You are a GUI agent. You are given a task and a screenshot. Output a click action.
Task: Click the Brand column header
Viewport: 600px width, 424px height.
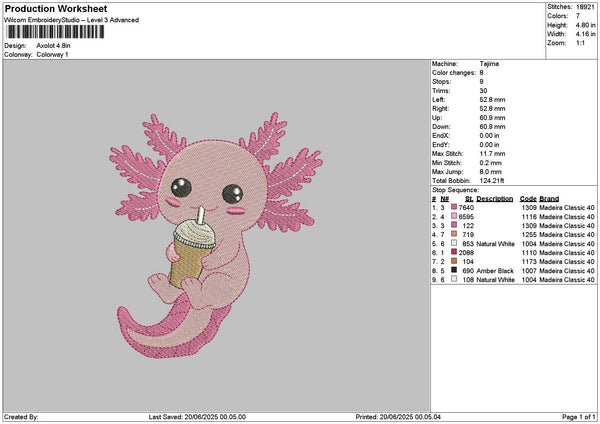(x=549, y=198)
